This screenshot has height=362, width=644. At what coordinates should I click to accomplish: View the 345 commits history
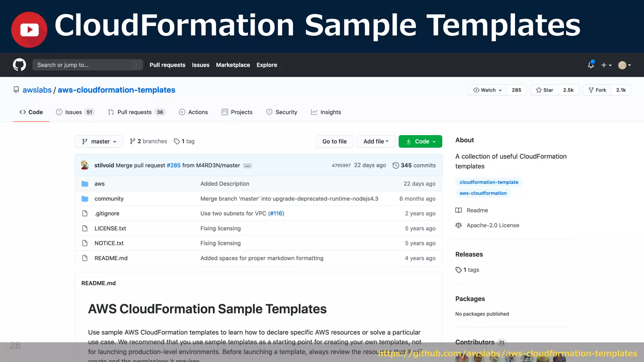coord(414,165)
